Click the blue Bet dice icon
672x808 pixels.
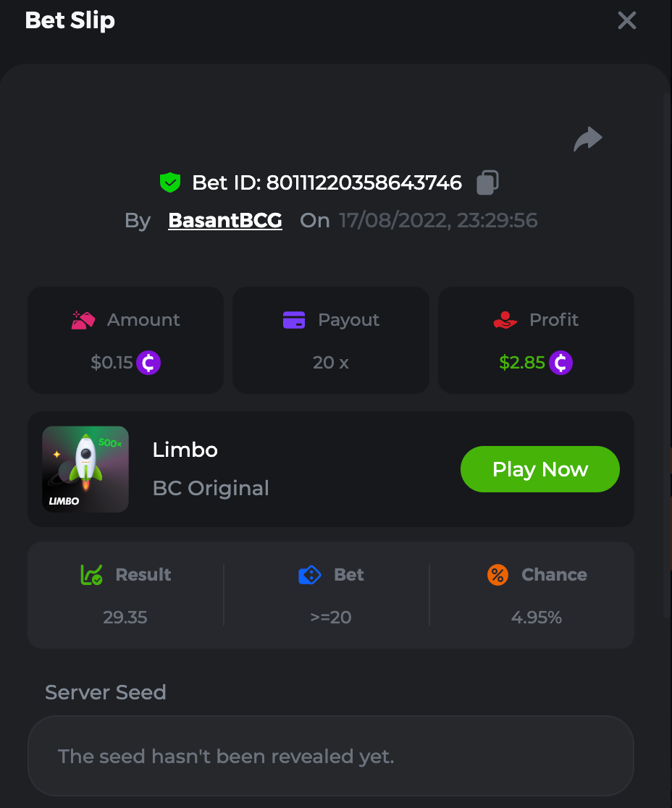(310, 575)
